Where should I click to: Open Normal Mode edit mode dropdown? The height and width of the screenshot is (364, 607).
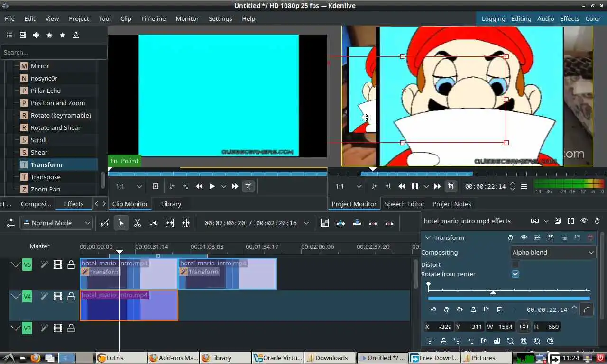point(56,223)
